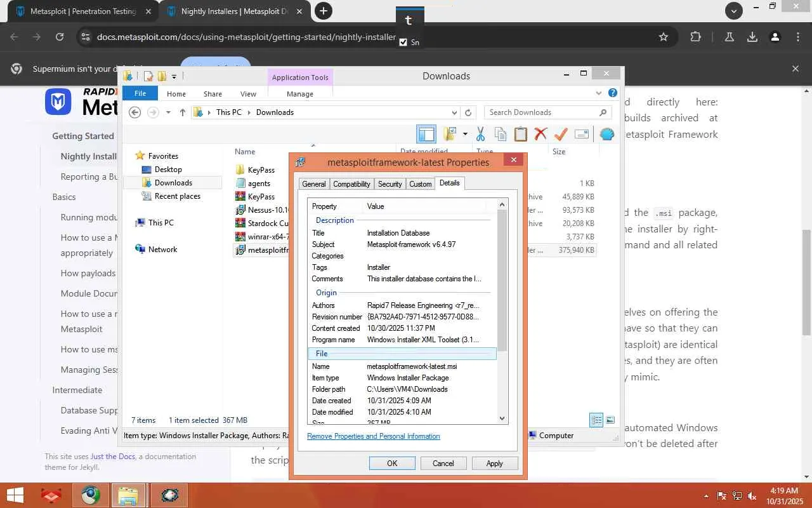Click the Supermium browser taskbar icon
The height and width of the screenshot is (508, 812).
(90, 495)
